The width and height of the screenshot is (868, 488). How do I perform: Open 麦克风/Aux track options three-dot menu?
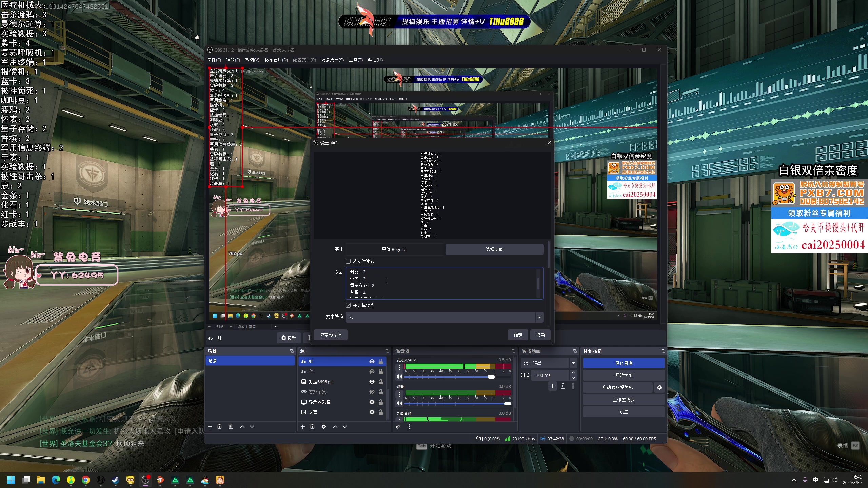399,367
